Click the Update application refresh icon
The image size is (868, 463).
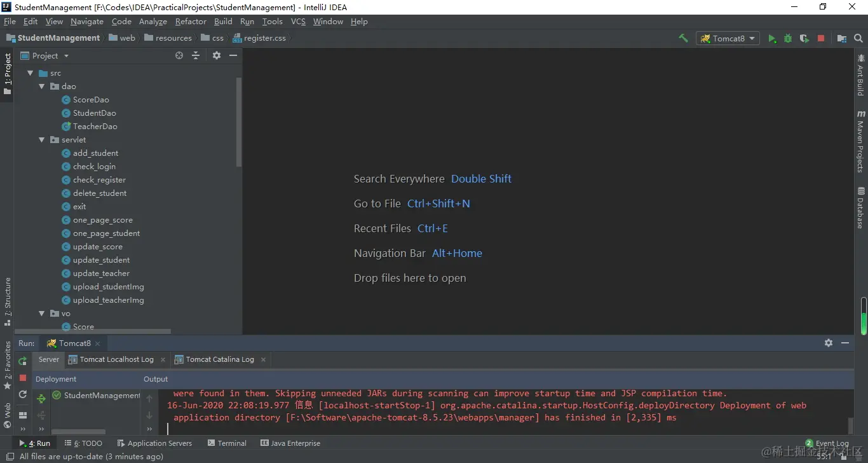[23, 394]
